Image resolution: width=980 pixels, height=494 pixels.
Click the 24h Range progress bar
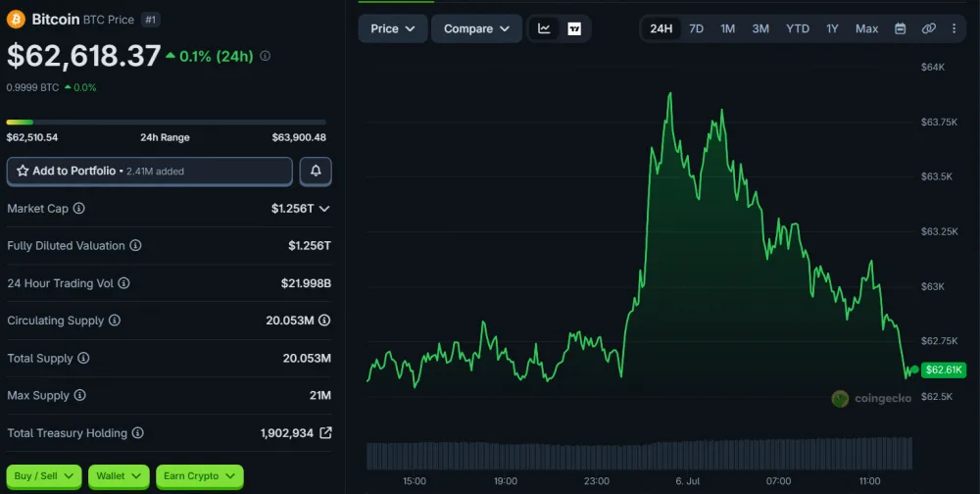click(166, 122)
